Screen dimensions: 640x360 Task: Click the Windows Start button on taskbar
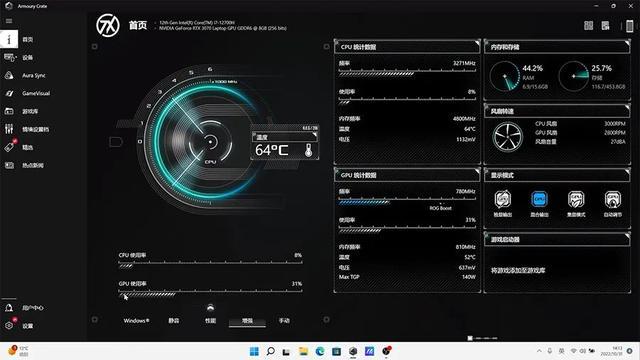[x=254, y=351]
